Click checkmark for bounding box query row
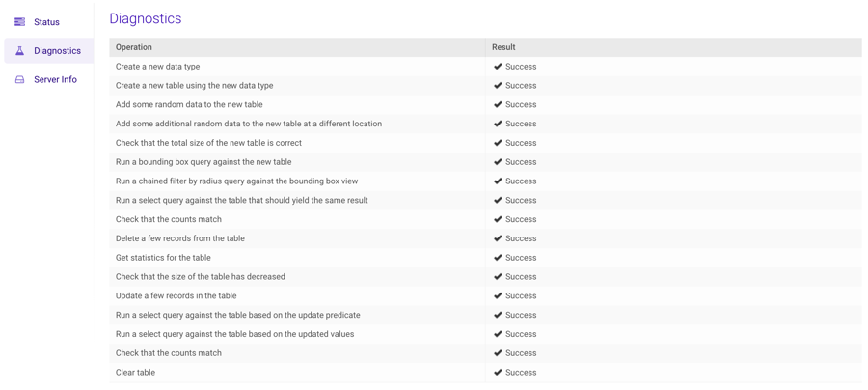 tap(498, 162)
